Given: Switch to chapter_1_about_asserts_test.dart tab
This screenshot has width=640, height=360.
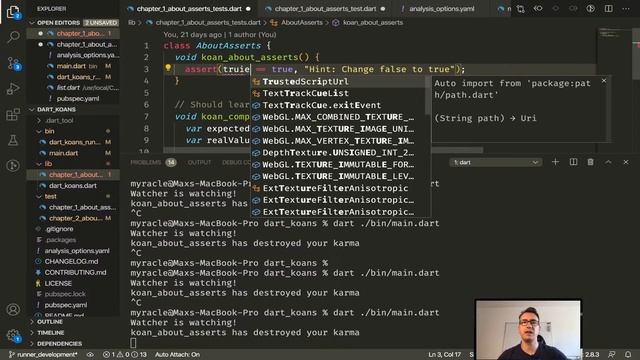Looking at the screenshot, I should (x=325, y=9).
